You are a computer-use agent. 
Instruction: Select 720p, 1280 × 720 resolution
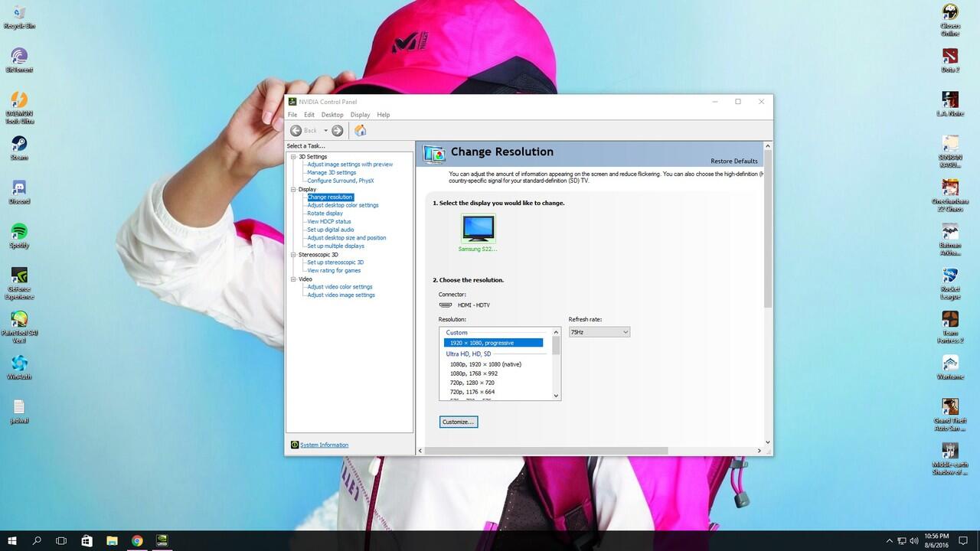click(x=472, y=383)
